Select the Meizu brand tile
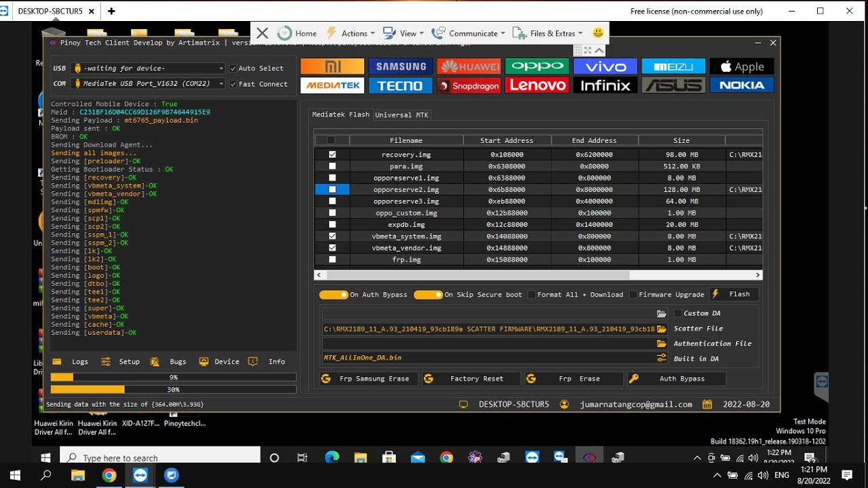The width and height of the screenshot is (868, 488). pyautogui.click(x=673, y=66)
